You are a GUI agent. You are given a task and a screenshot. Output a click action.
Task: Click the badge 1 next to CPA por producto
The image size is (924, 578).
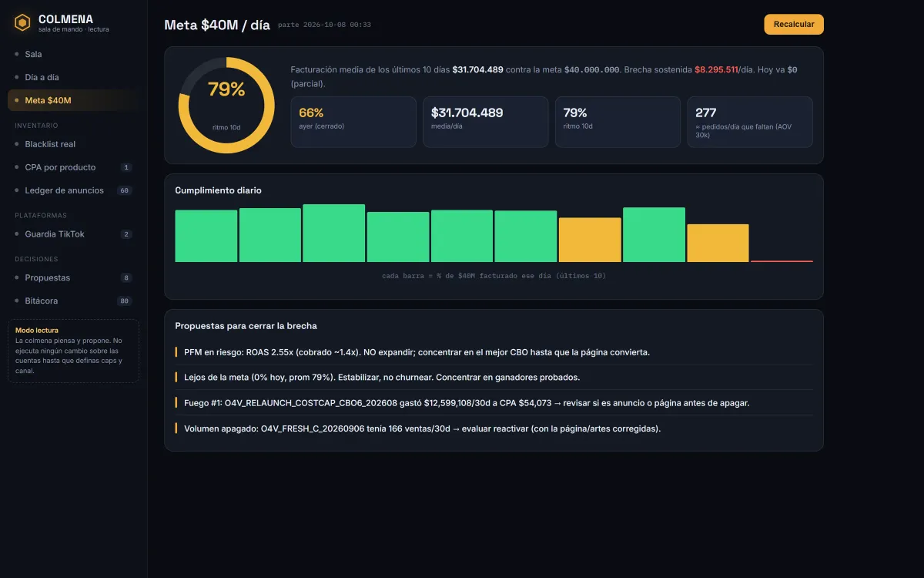point(126,167)
